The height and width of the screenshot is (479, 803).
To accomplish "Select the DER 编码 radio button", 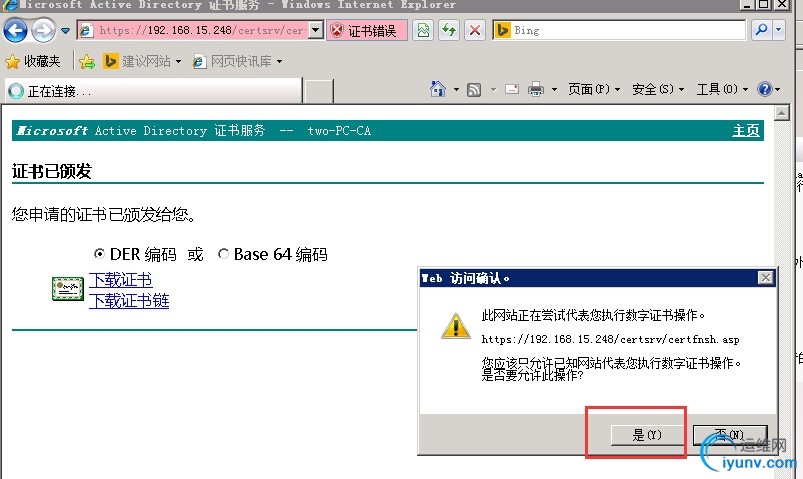I will coord(99,254).
